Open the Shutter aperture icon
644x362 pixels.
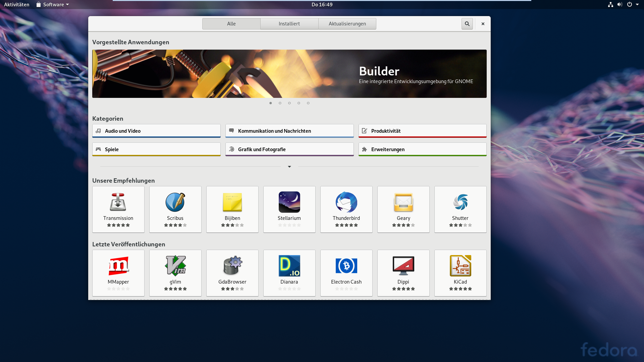[460, 202]
